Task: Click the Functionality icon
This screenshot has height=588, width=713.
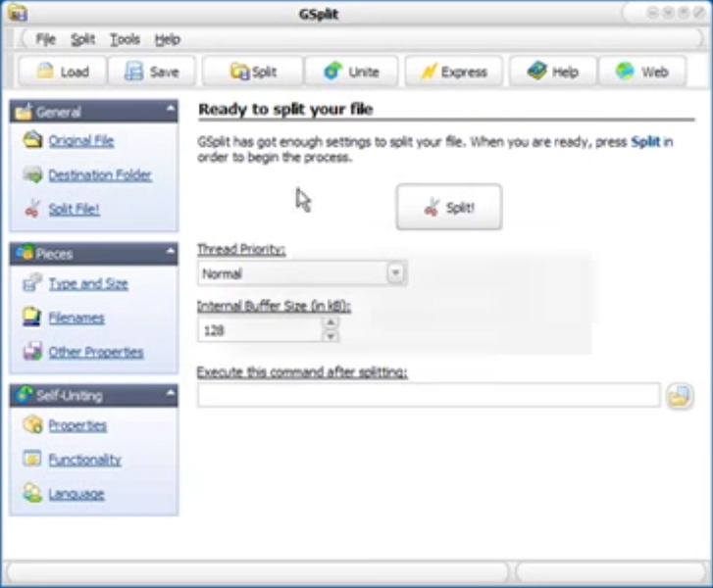Action: pyautogui.click(x=32, y=459)
